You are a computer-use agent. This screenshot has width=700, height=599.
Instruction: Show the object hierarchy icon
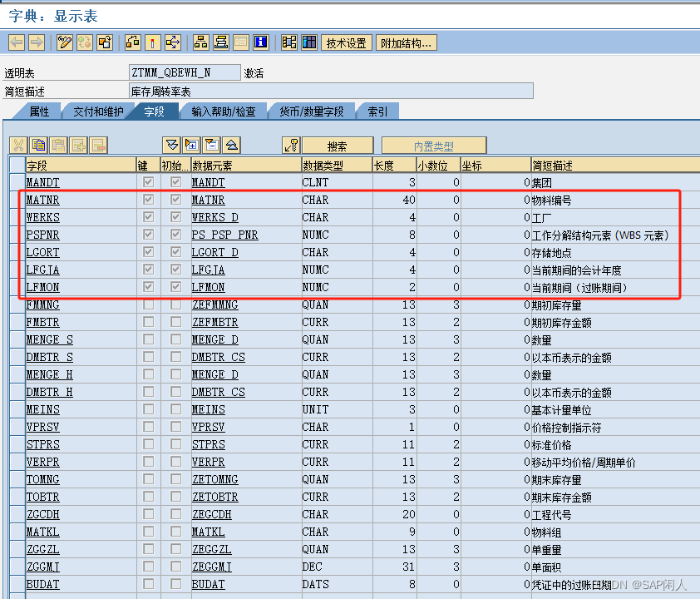click(x=201, y=43)
